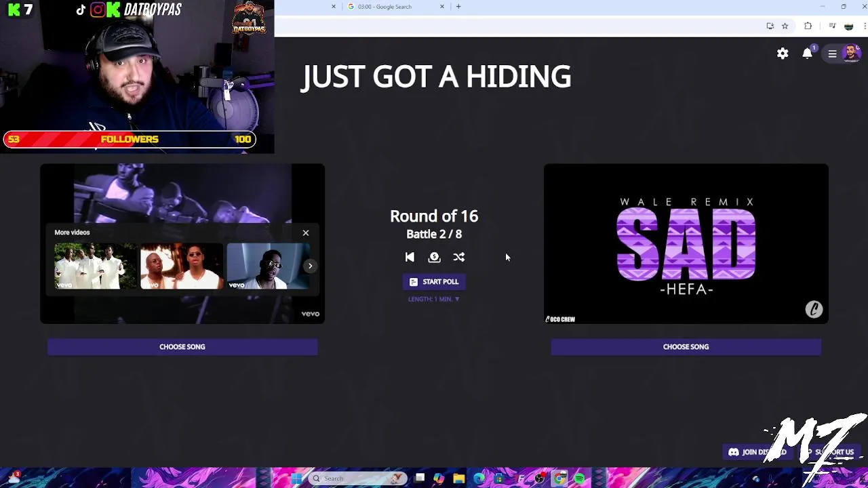
Task: Show next videos in More videos row
Action: coord(310,266)
